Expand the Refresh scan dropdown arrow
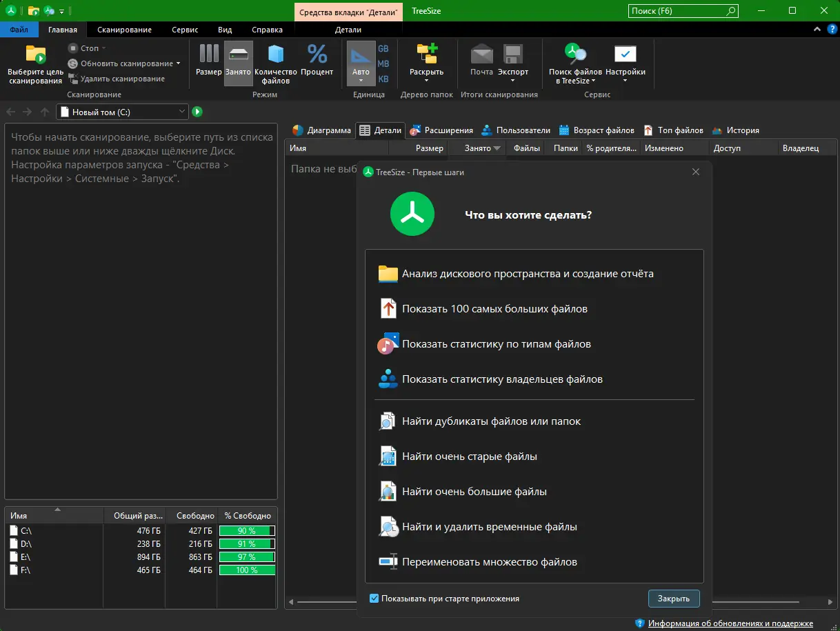This screenshot has width=840, height=631. (x=178, y=63)
